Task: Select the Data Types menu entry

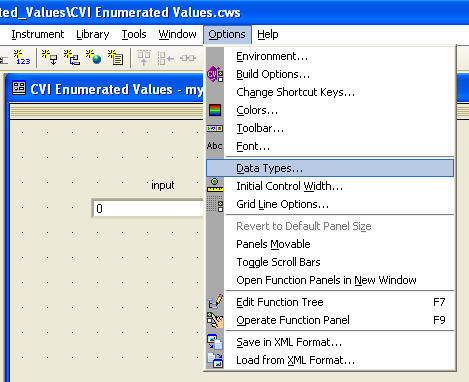Action: tap(330, 168)
